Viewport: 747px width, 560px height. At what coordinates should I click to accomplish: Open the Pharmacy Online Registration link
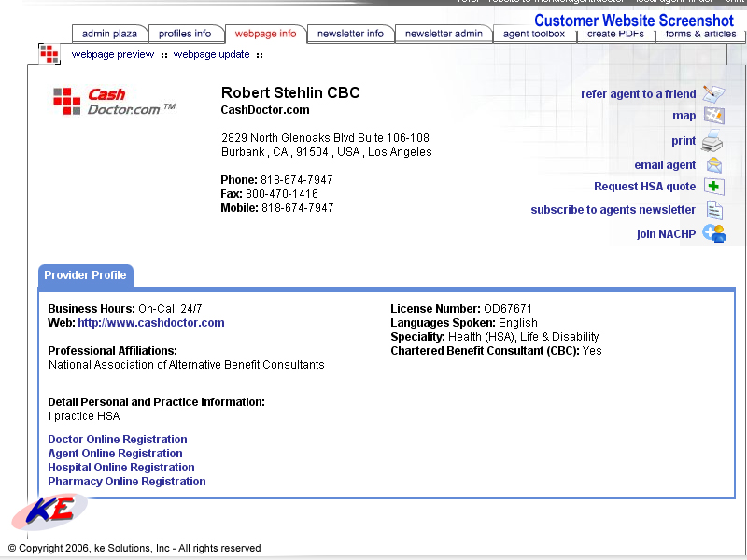[x=127, y=482]
